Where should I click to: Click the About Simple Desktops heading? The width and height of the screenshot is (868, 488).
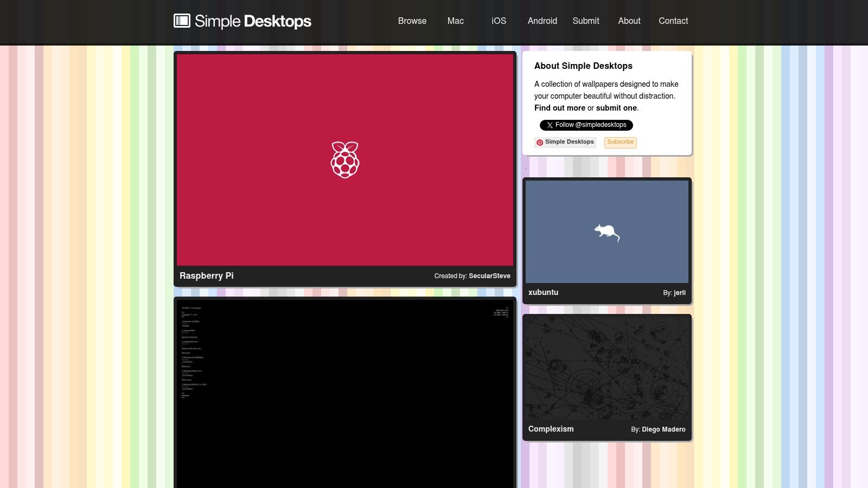point(583,66)
